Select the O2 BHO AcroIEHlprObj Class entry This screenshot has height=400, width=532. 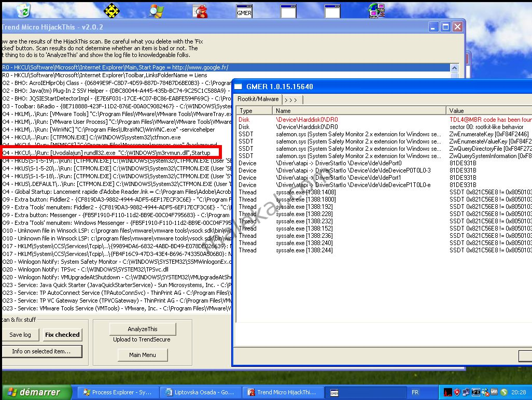tap(117, 83)
